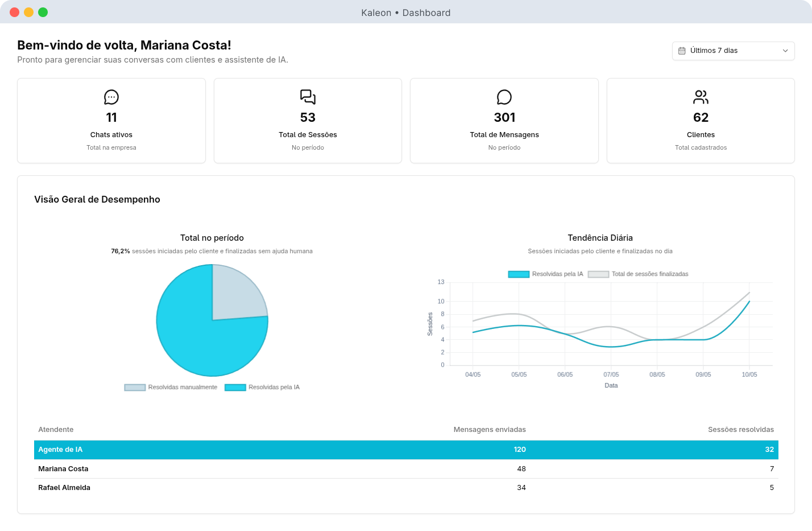Click the Total no período chart title

(x=212, y=238)
